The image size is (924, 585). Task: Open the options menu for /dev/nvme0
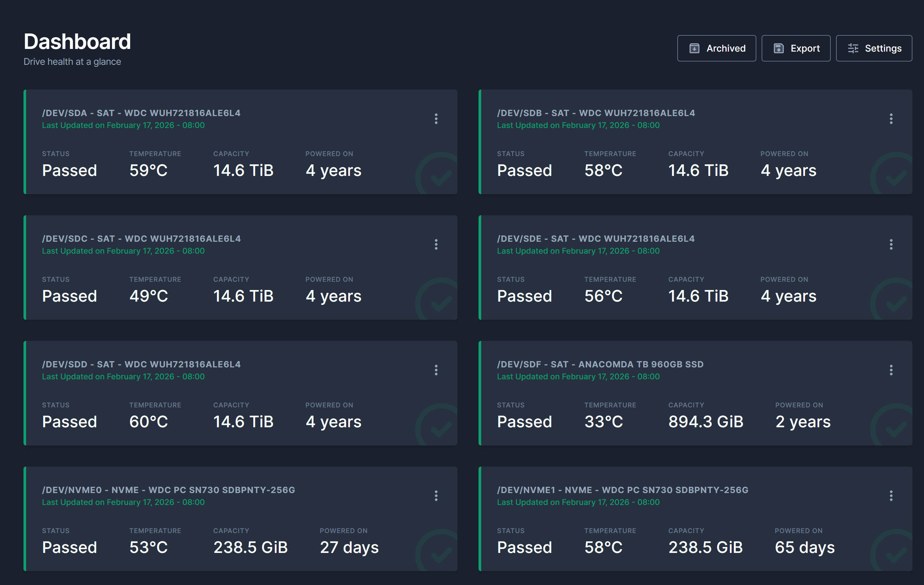[x=436, y=496]
